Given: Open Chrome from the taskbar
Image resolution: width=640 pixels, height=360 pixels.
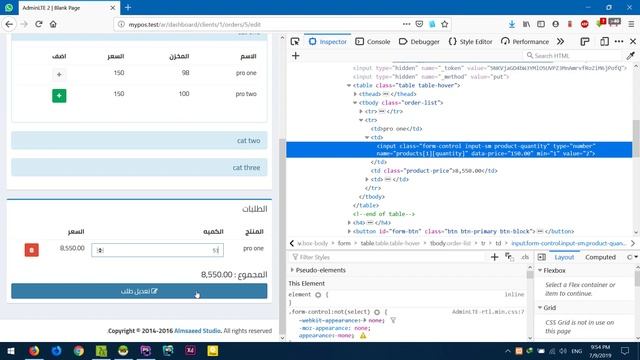Looking at the screenshot, I should (78, 351).
